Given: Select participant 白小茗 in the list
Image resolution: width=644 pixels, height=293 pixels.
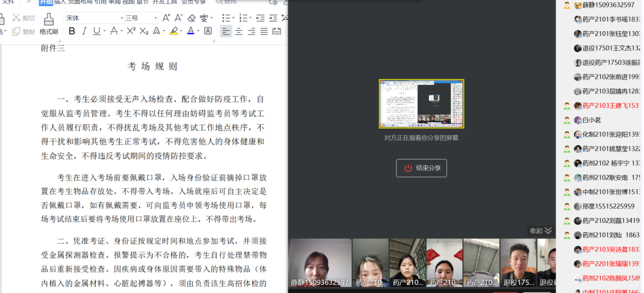Looking at the screenshot, I should 592,120.
